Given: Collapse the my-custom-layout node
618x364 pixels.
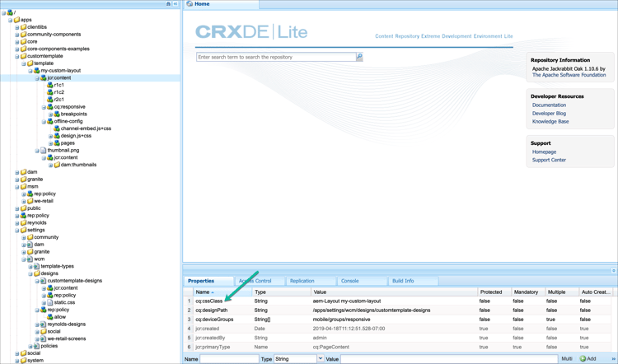Looking at the screenshot, I should coord(30,71).
